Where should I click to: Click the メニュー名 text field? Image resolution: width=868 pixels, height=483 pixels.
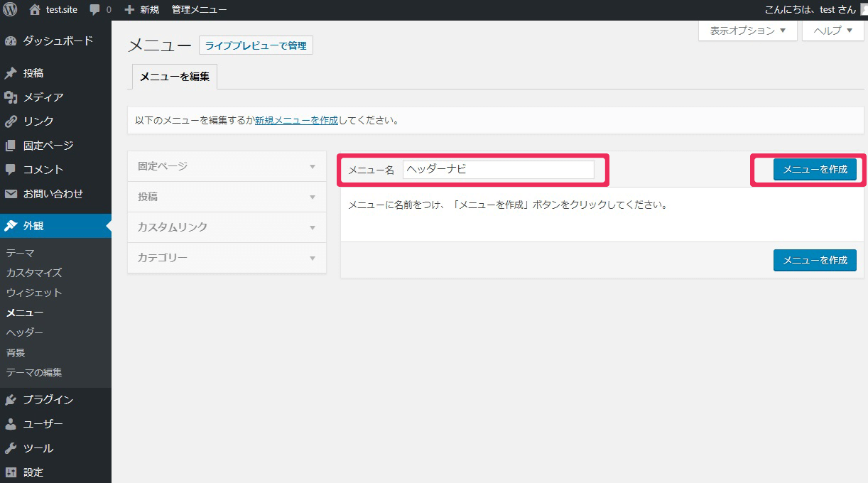[498, 170]
